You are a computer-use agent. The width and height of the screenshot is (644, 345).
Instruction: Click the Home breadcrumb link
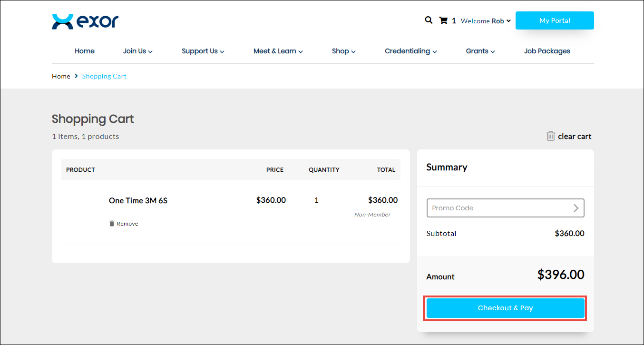pyautogui.click(x=61, y=76)
